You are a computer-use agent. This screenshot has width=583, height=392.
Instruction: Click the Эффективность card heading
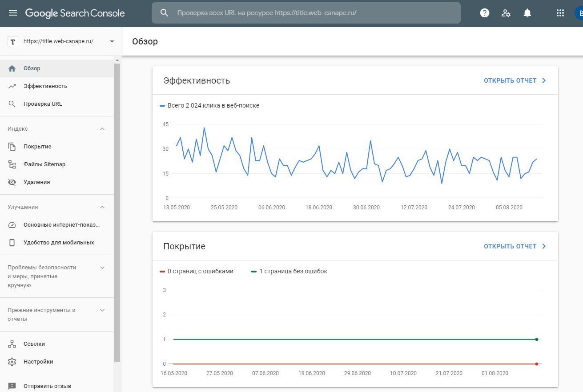click(197, 81)
